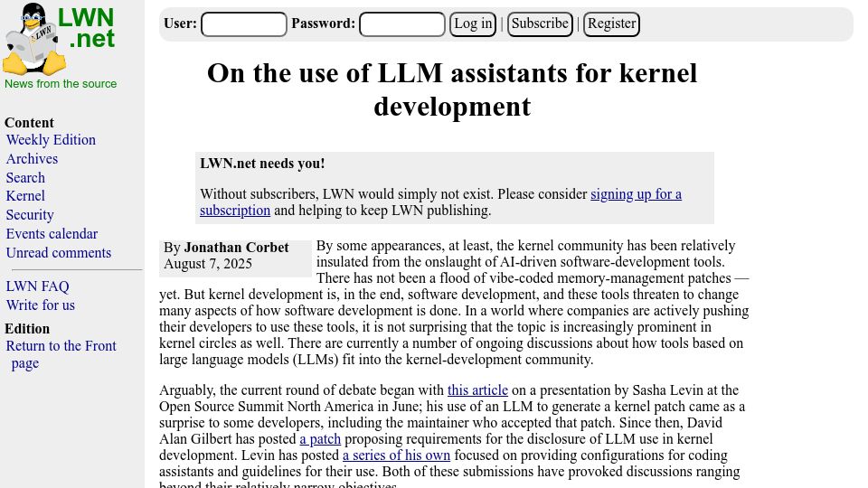Open the Archives link in sidebar

tap(33, 159)
